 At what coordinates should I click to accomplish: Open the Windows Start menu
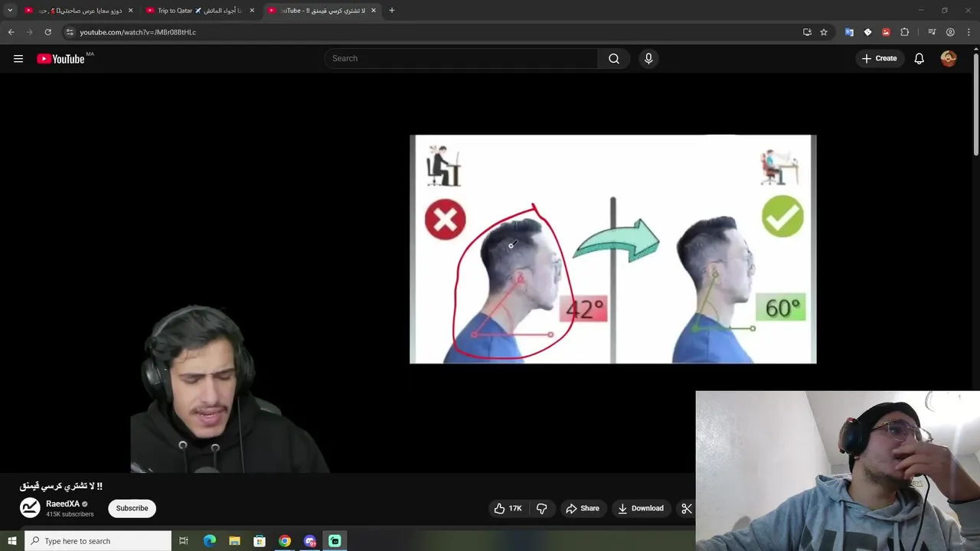coord(11,541)
